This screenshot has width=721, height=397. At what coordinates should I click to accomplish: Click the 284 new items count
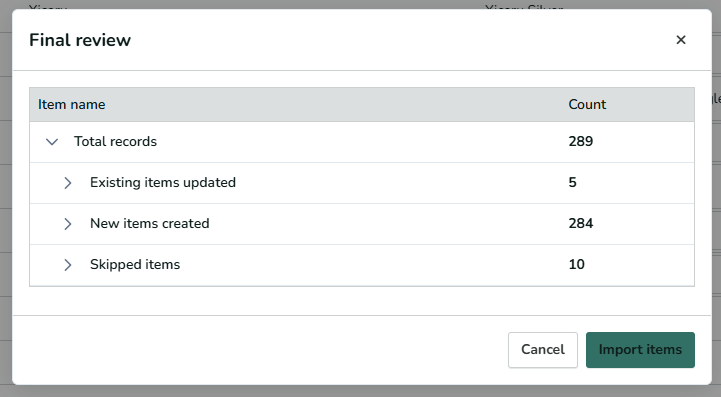(x=580, y=224)
